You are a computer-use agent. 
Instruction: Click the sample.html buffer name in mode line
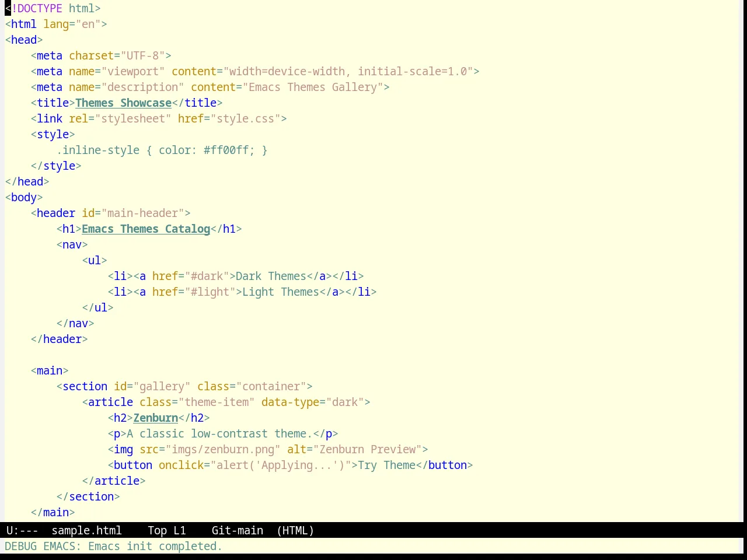[86, 530]
